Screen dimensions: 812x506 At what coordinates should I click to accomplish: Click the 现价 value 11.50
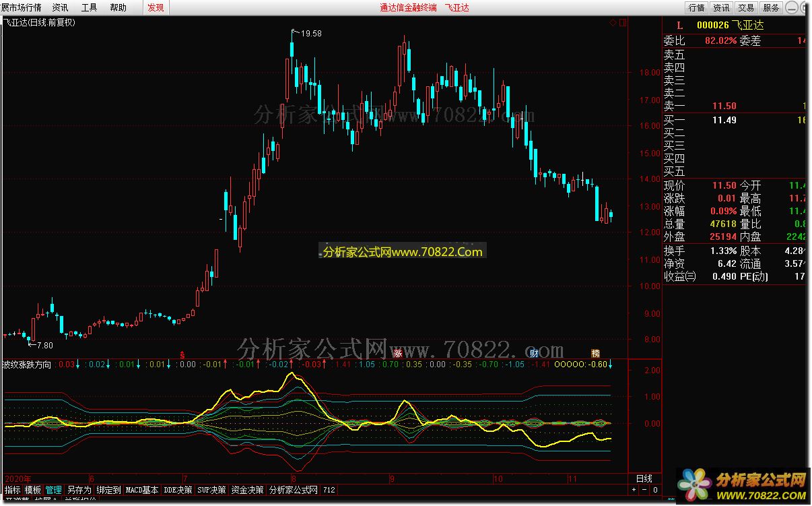point(724,185)
